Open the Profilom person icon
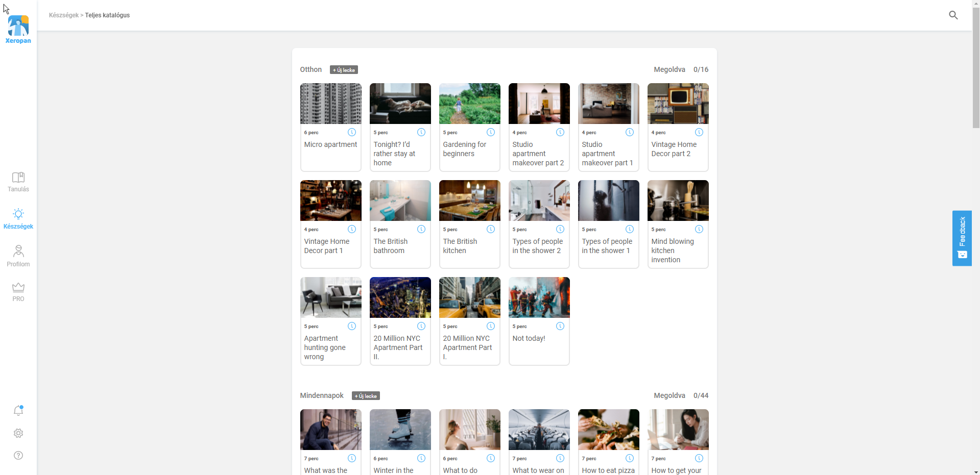This screenshot has height=475, width=980. (x=18, y=251)
